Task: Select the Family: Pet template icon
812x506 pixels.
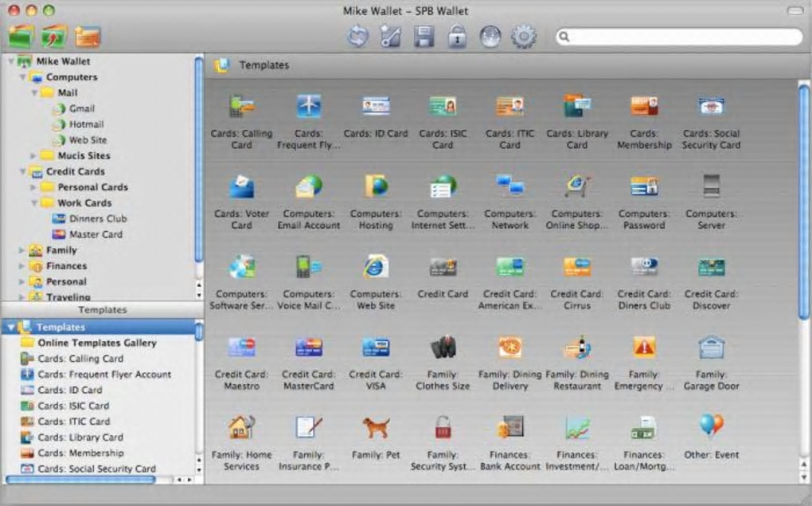Action: (x=376, y=429)
